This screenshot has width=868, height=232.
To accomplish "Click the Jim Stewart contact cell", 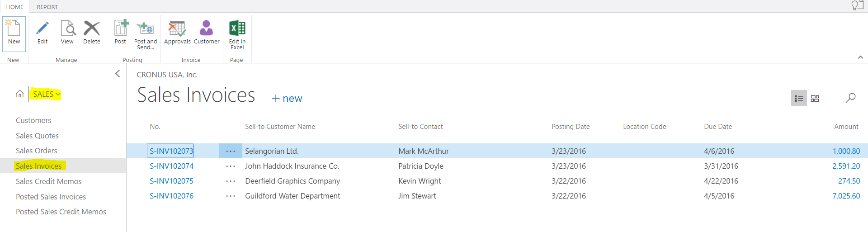I will (417, 196).
